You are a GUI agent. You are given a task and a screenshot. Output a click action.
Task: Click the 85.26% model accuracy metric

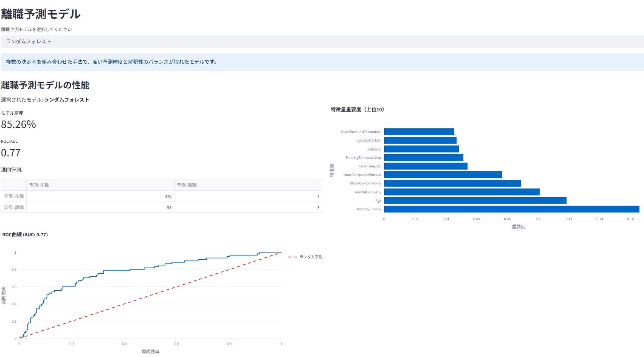coord(19,125)
